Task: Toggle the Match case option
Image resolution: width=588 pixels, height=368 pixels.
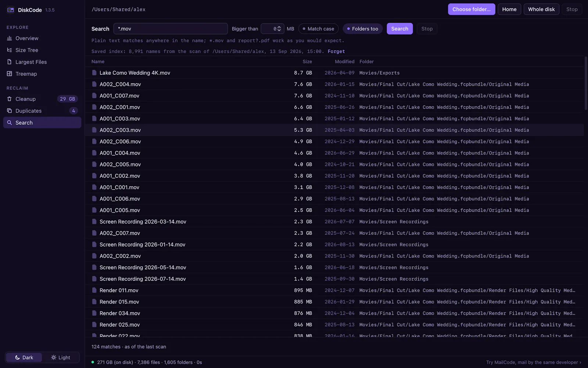Action: pos(318,29)
